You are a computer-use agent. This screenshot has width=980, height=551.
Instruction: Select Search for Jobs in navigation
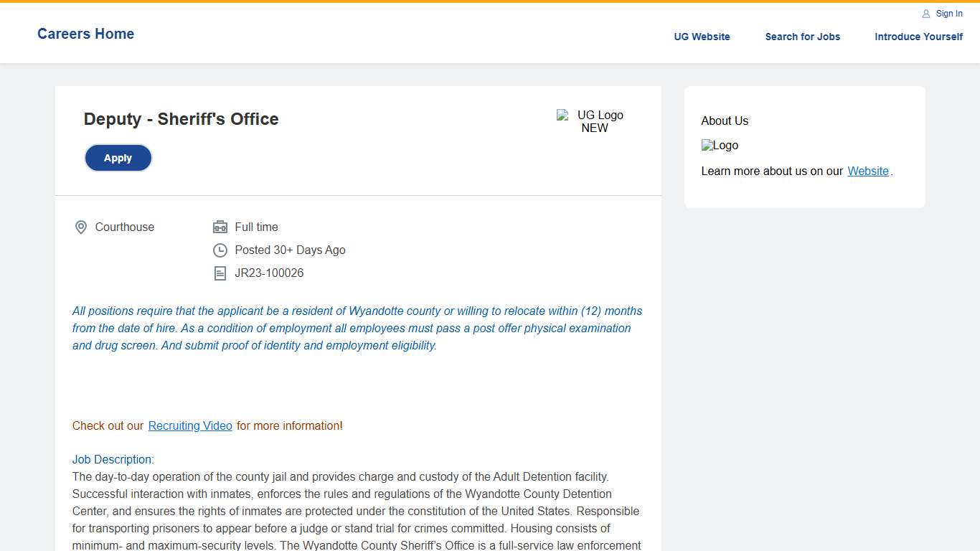(802, 37)
